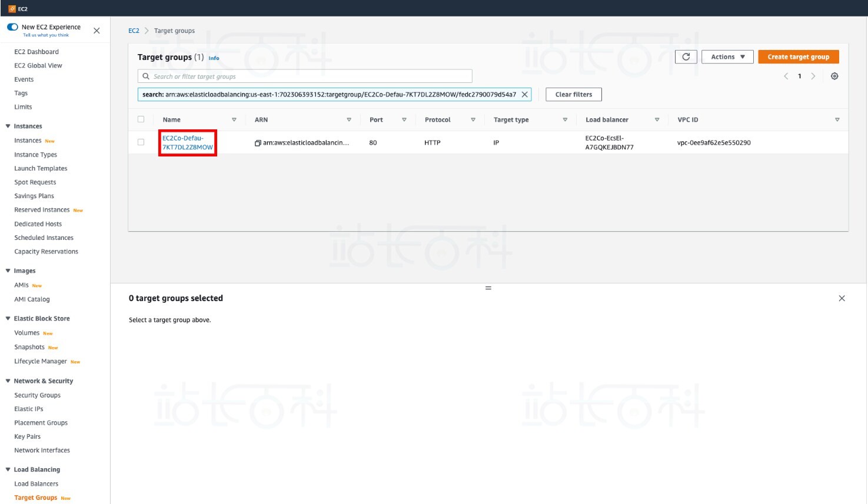Click the panel resize handle icon
This screenshot has width=868, height=504.
[488, 288]
